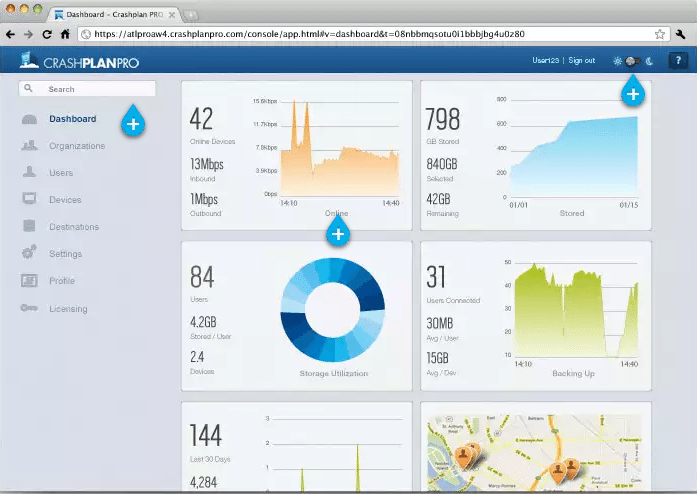
Task: Click the 42 Online Devices figure
Action: [x=201, y=119]
